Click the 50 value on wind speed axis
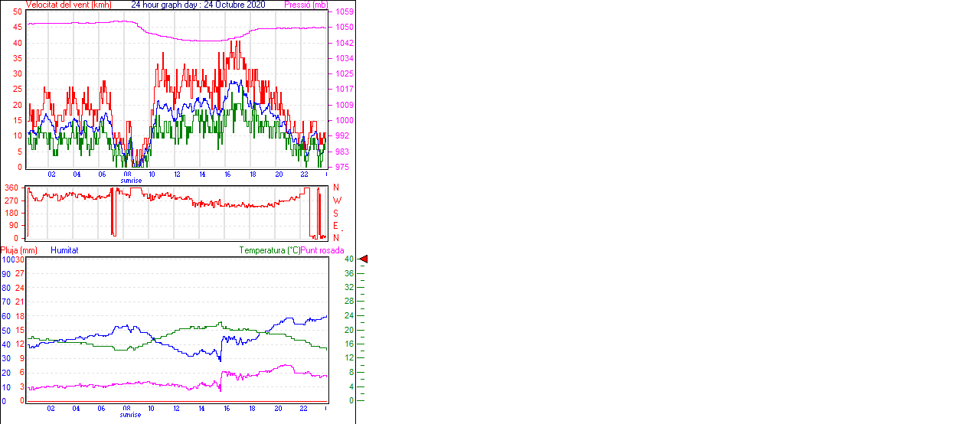 17,12
